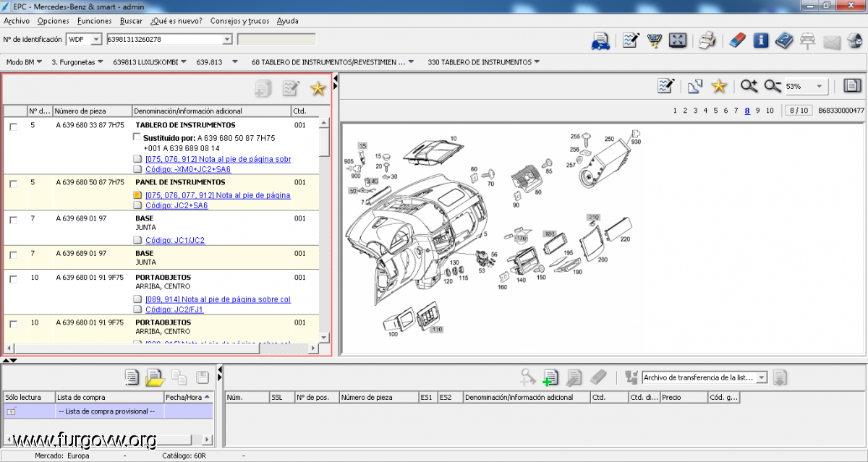Click the add part icon with green plus
The width and height of the screenshot is (868, 462).
click(550, 377)
